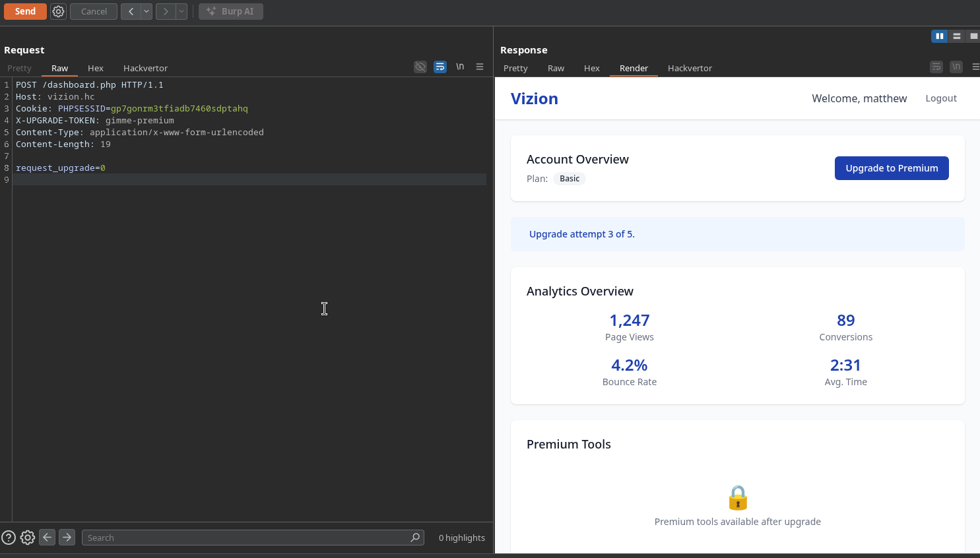Screen dimensions: 980x558
Task: Expand the back-history dropdown arrow
Action: [147, 11]
